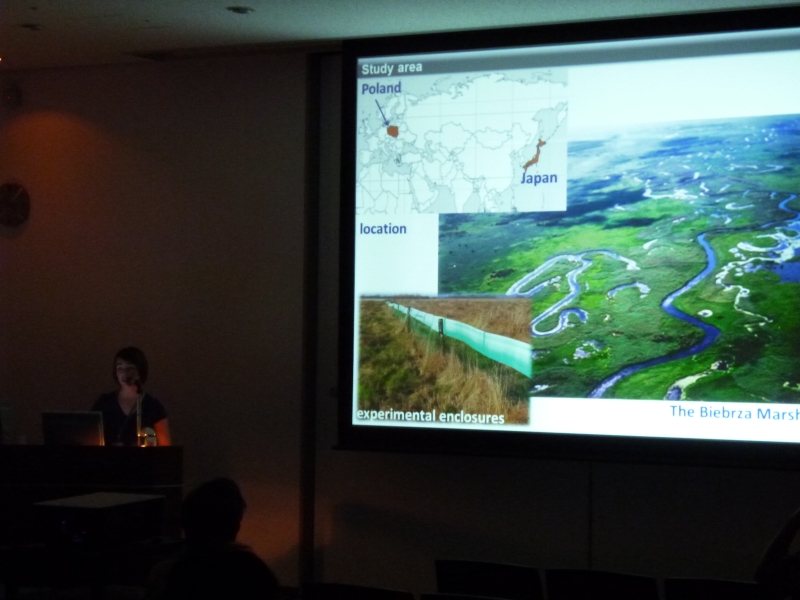Click the blue arrow pointing to Poland
The height and width of the screenshot is (600, 800).
[x=383, y=111]
